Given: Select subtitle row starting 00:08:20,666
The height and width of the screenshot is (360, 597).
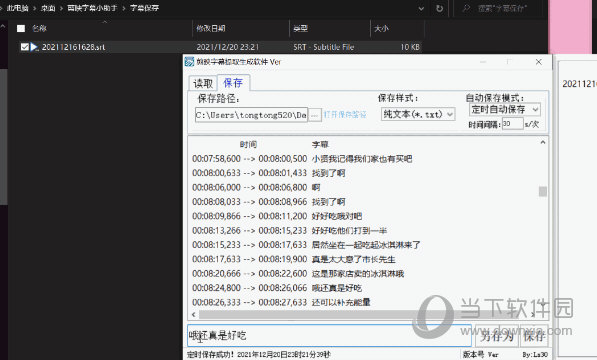Looking at the screenshot, I should [x=298, y=274].
